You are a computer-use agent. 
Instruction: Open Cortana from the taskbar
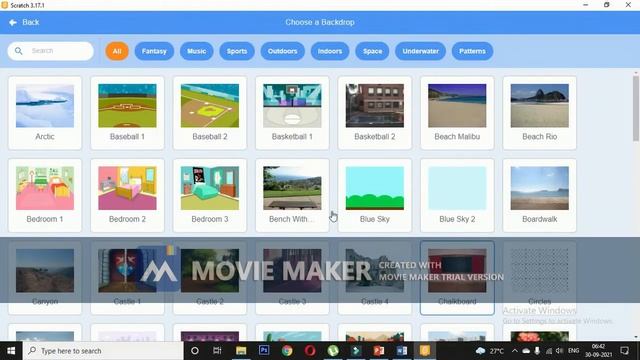pyautogui.click(x=195, y=351)
